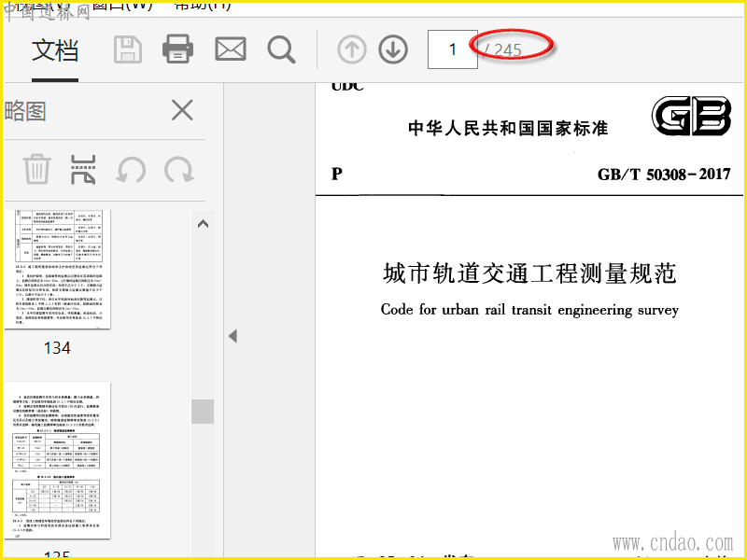Close the thumbnails panel
This screenshot has width=747, height=560.
click(x=182, y=110)
